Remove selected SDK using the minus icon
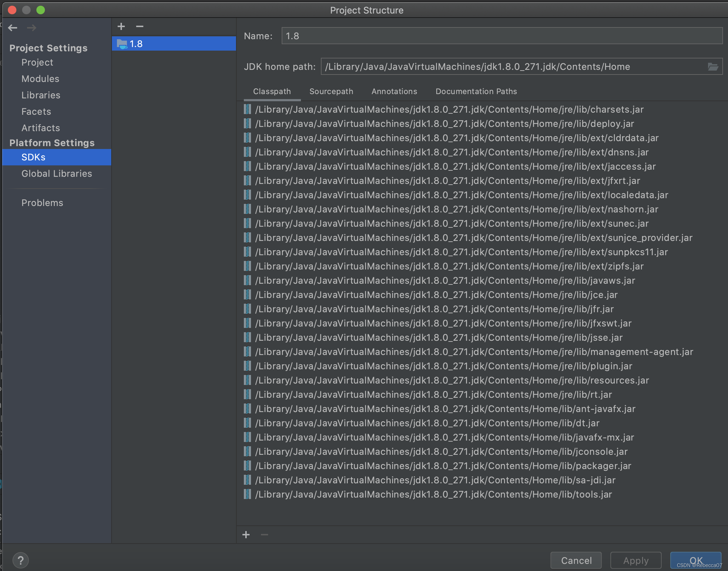The image size is (728, 571). click(139, 26)
